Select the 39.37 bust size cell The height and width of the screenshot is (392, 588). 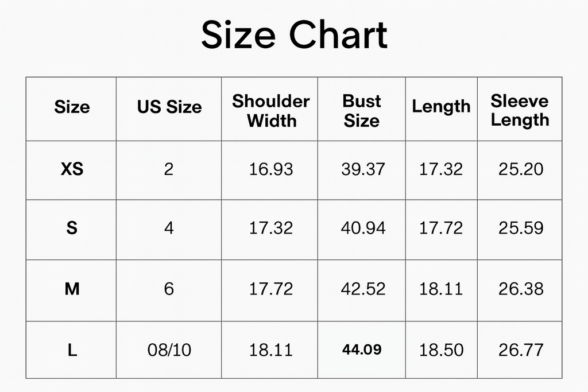(x=363, y=169)
